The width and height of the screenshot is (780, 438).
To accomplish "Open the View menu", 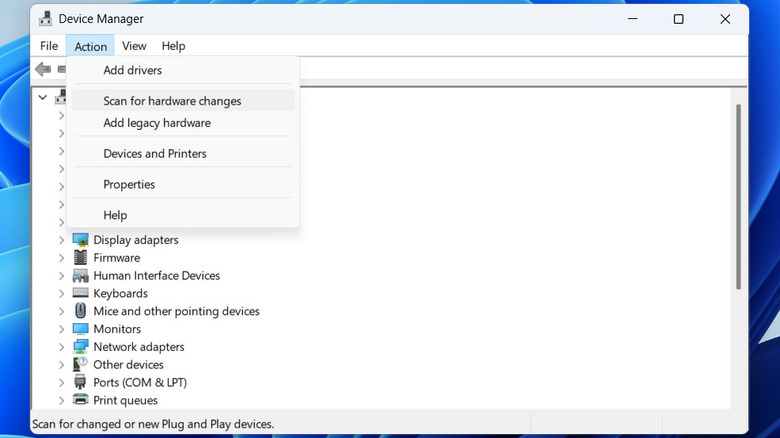I will click(x=134, y=46).
